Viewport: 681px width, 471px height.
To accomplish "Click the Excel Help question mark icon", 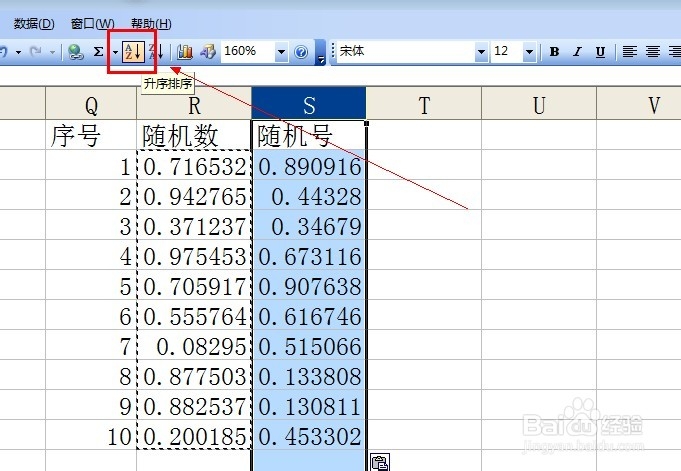I will click(x=301, y=52).
